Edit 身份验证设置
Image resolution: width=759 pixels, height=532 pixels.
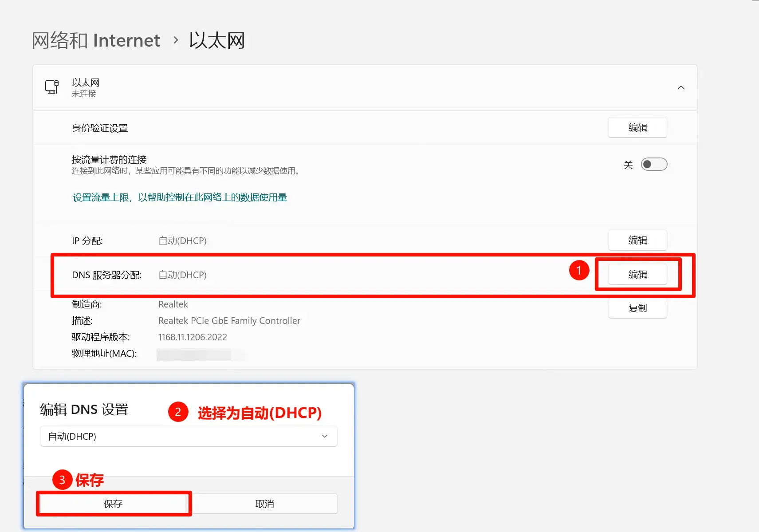637,127
